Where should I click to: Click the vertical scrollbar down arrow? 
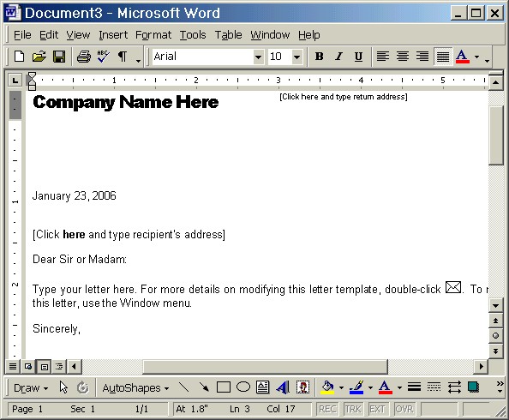click(x=495, y=306)
